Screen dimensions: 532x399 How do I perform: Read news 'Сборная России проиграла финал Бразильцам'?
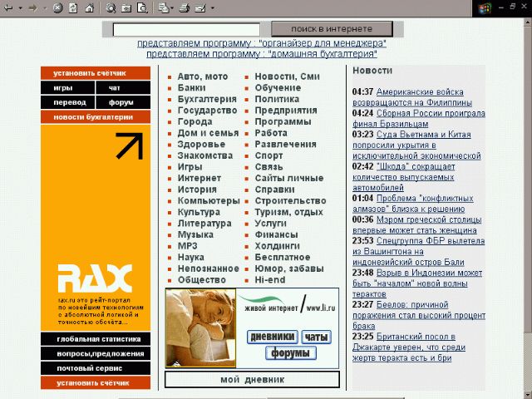[419, 118]
